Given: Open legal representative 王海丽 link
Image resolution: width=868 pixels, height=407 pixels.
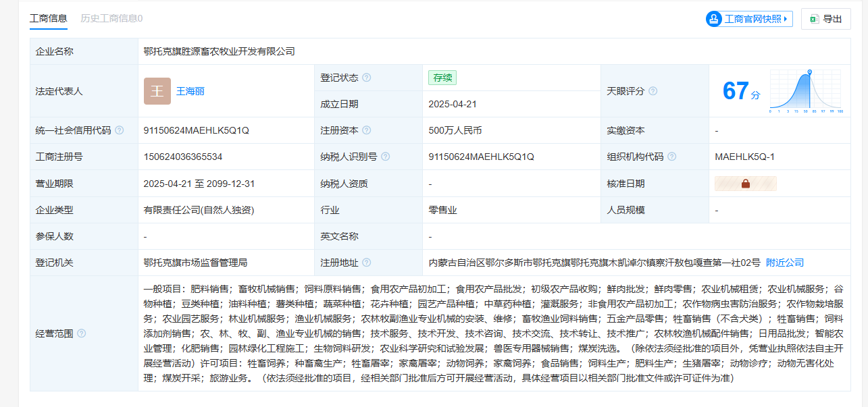Looking at the screenshot, I should (x=190, y=91).
